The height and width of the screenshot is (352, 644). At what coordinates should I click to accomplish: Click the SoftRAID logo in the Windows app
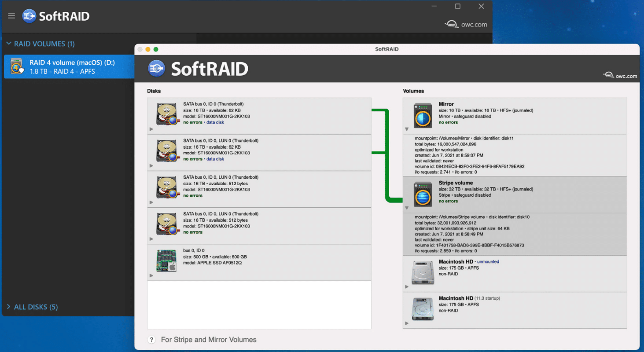(x=56, y=16)
